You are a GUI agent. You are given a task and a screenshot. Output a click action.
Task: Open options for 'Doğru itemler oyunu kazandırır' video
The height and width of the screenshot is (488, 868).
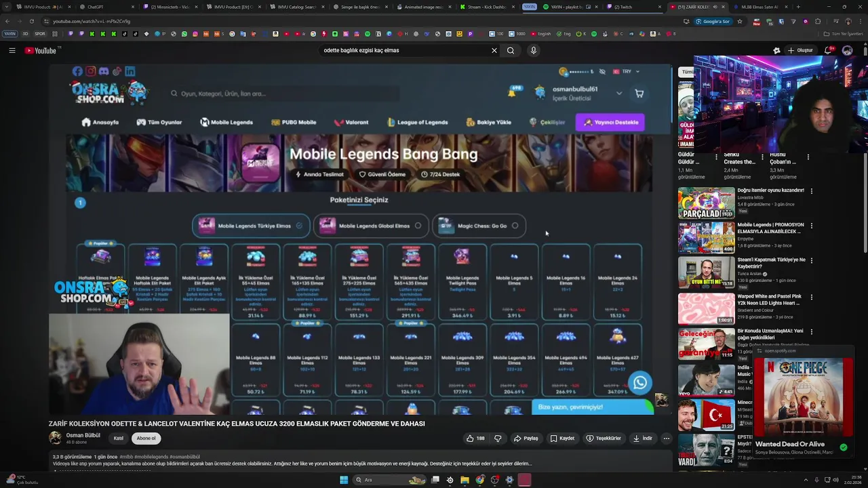pyautogui.click(x=811, y=191)
